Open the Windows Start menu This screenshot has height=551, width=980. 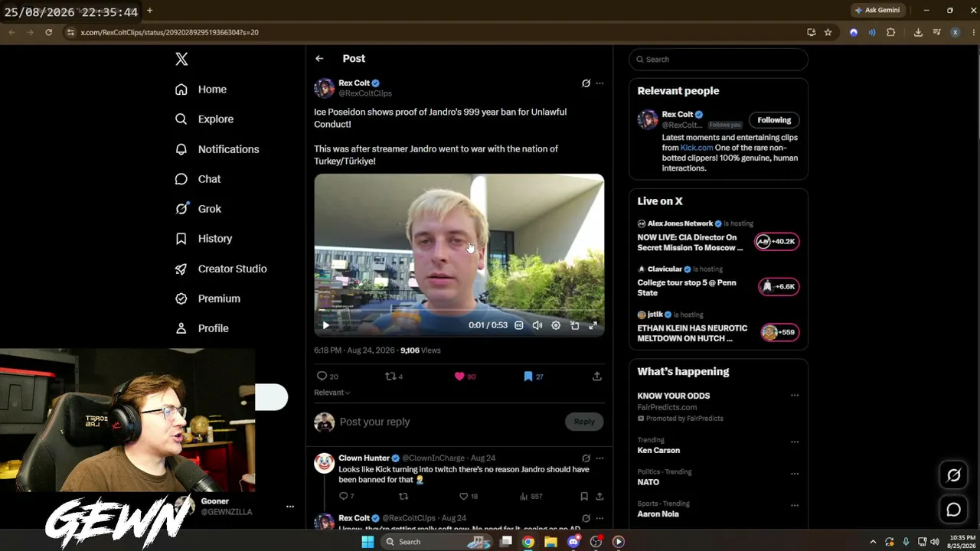[x=367, y=542]
